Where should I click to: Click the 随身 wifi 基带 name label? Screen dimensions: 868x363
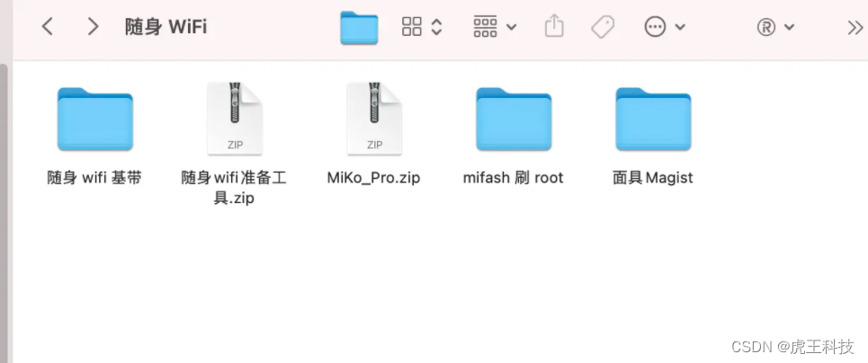point(94,178)
